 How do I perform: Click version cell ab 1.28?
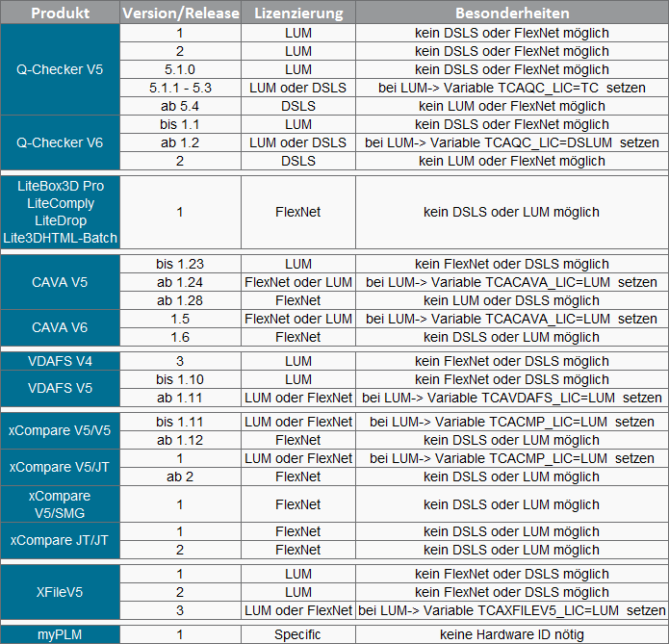180,301
